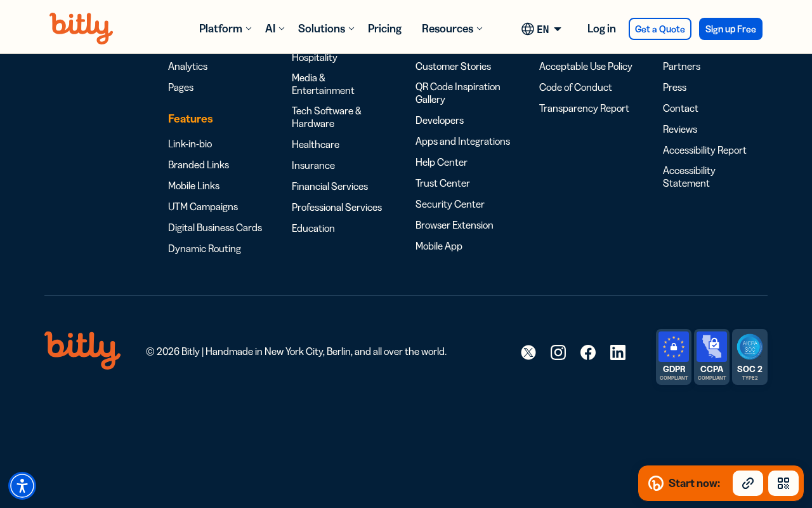Screen dimensions: 812x508
Task: Click the CCPA compliant badge
Action: click(712, 357)
